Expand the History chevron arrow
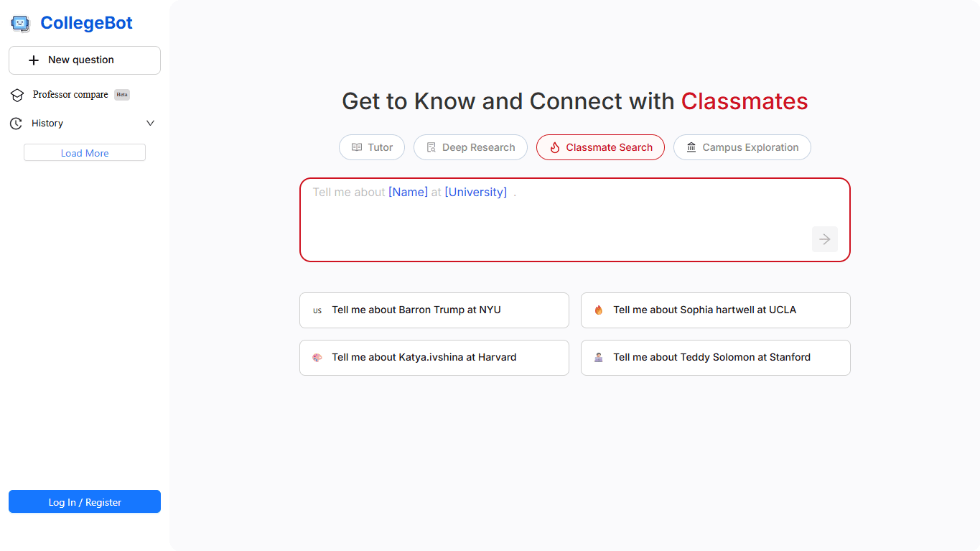The image size is (980, 551). point(150,124)
